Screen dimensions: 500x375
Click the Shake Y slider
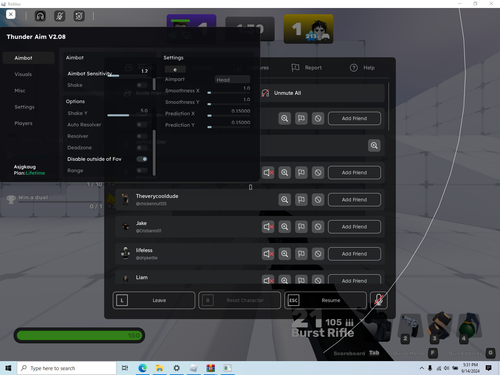(x=127, y=115)
